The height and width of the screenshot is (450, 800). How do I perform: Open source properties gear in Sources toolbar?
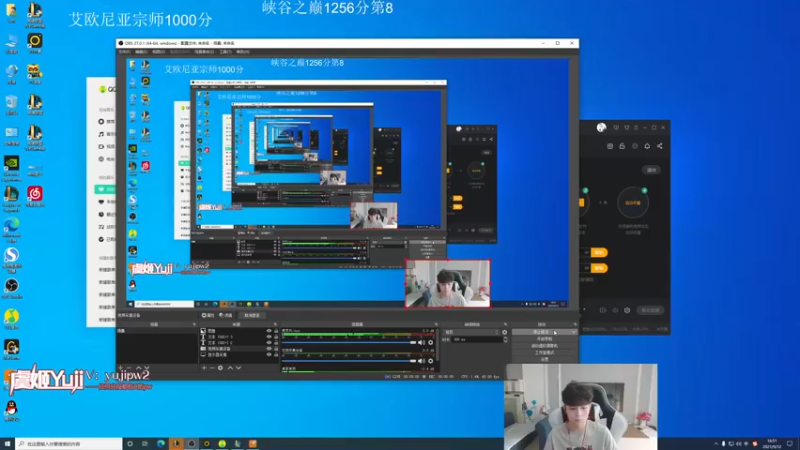[x=220, y=368]
